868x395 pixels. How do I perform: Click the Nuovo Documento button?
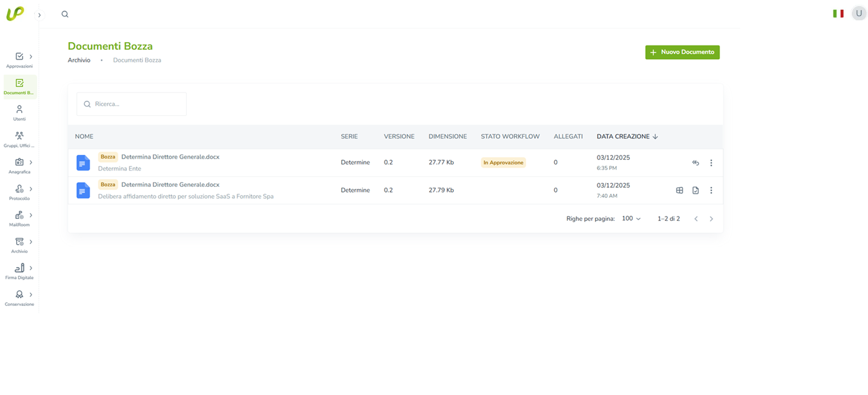click(682, 52)
